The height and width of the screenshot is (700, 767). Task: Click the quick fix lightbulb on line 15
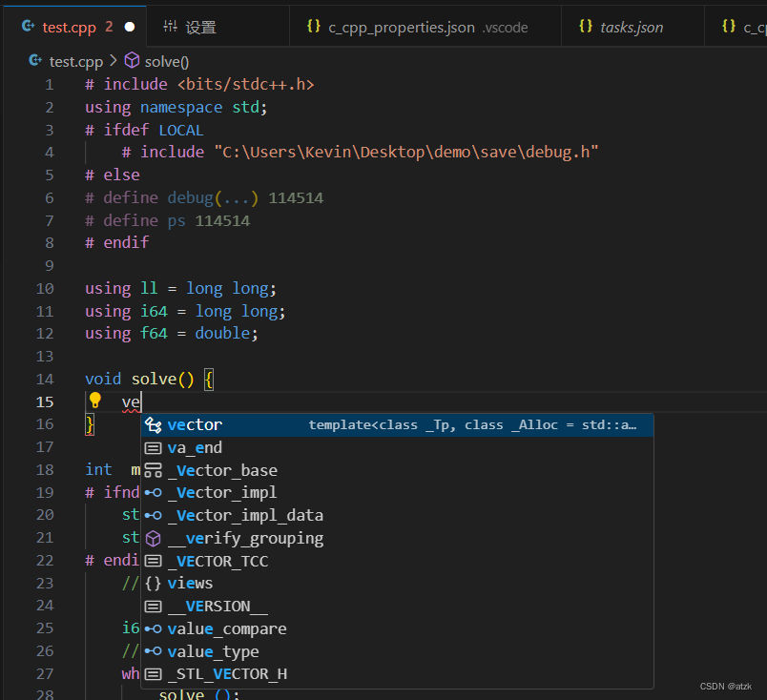click(x=94, y=401)
